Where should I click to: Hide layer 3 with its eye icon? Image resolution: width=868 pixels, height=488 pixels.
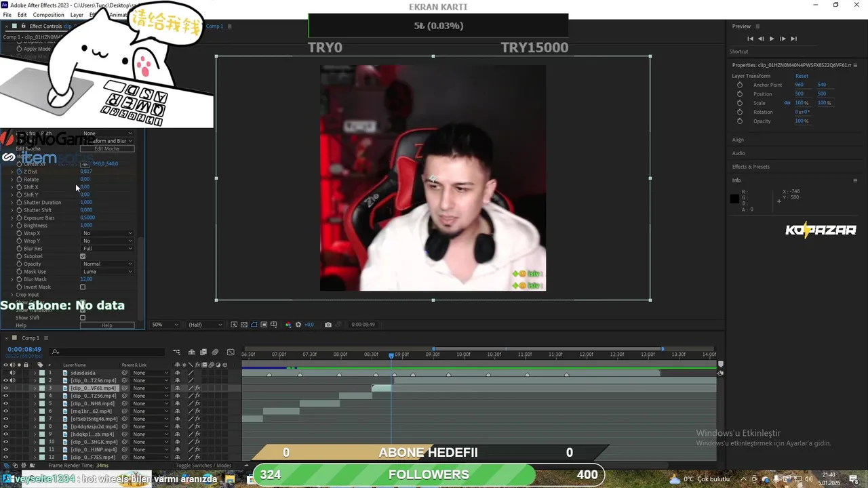tap(5, 388)
